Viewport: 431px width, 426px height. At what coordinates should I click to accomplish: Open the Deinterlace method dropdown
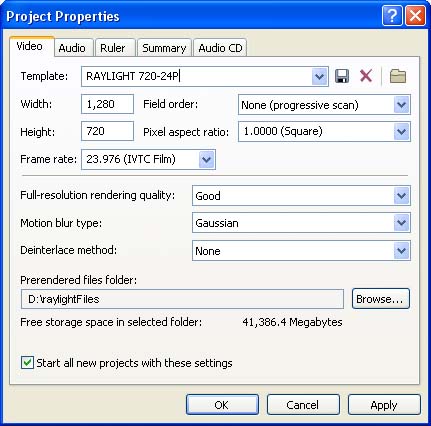[401, 251]
